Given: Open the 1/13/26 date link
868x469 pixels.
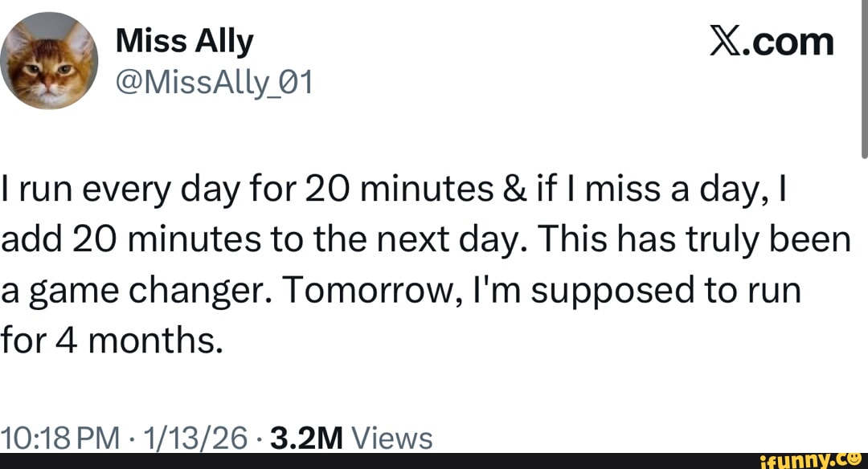Looking at the screenshot, I should point(194,436).
